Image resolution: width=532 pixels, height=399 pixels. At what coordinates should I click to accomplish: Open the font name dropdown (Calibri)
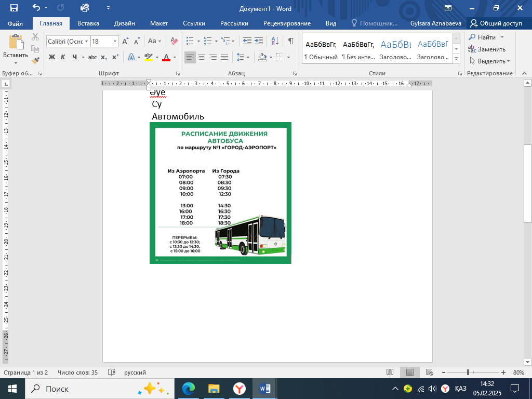86,42
